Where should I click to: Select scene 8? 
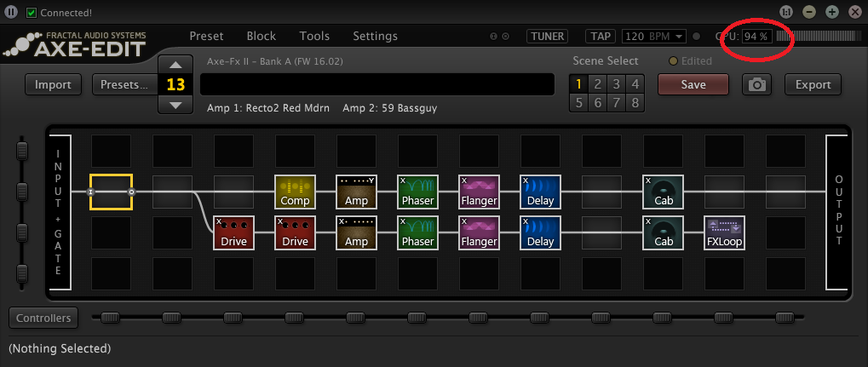click(x=635, y=103)
